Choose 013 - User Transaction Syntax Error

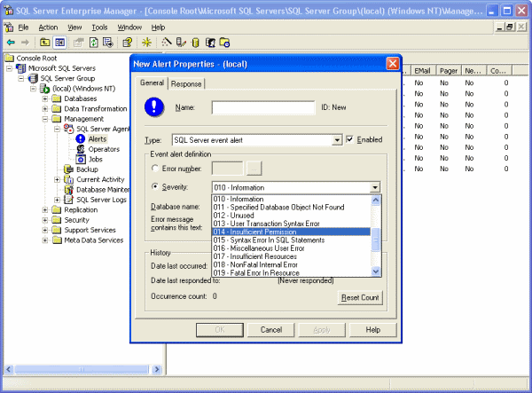coord(291,224)
